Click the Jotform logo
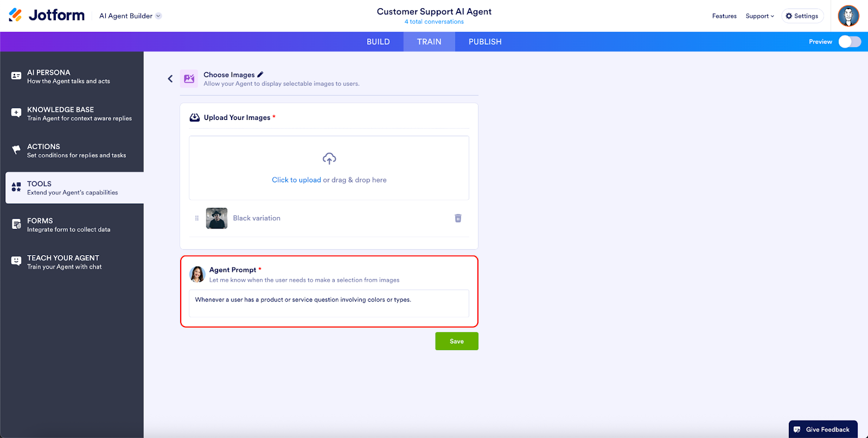The height and width of the screenshot is (438, 868). click(x=47, y=15)
